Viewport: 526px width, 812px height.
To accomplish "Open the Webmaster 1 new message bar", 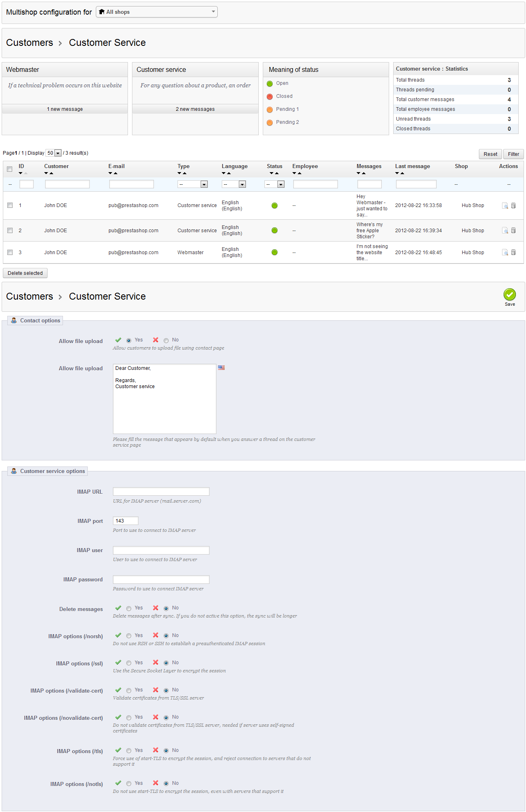I will pyautogui.click(x=65, y=109).
